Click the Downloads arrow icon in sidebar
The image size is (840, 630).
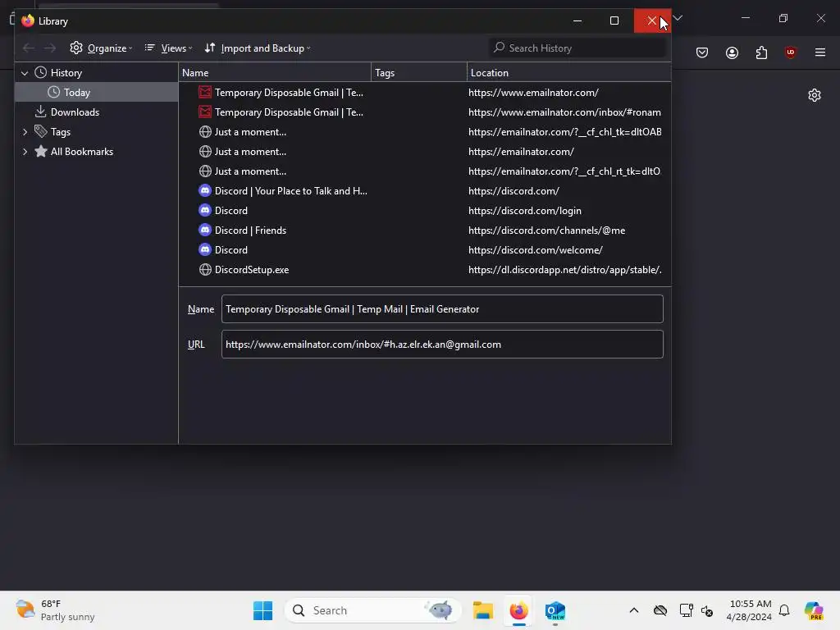coord(41,112)
